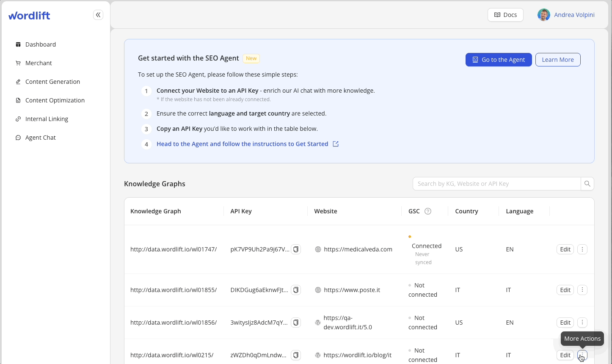The width and height of the screenshot is (612, 364).
Task: Copy API key 3wityslJz8AdcM7qY
Action: [x=296, y=323]
